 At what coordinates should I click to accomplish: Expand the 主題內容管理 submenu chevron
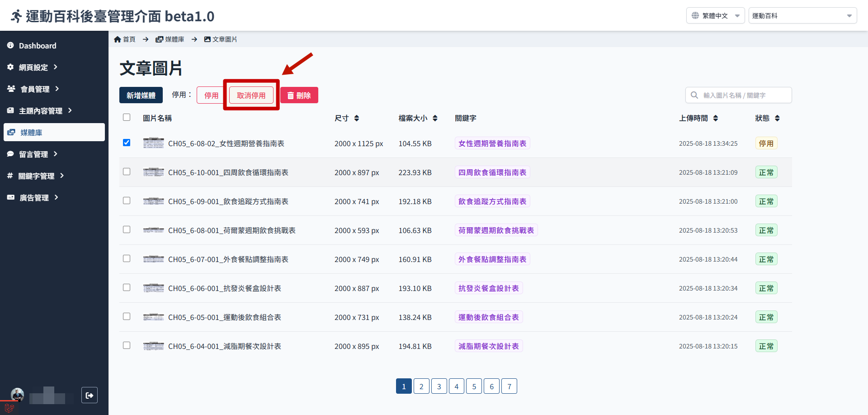coord(70,110)
